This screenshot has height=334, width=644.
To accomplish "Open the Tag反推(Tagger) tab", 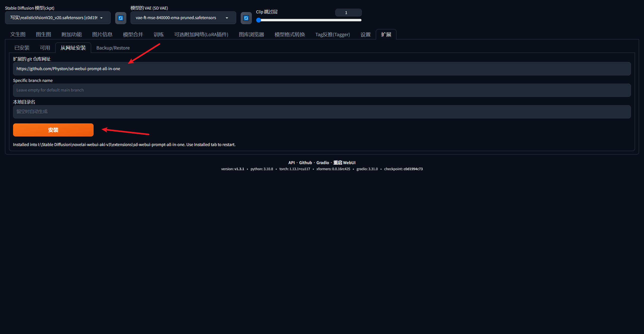I will click(x=332, y=34).
